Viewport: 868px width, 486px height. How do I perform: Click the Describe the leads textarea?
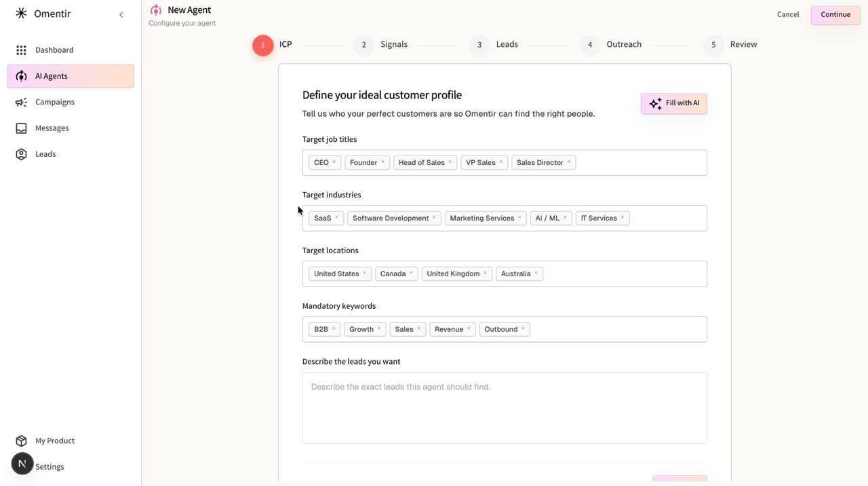pos(505,408)
